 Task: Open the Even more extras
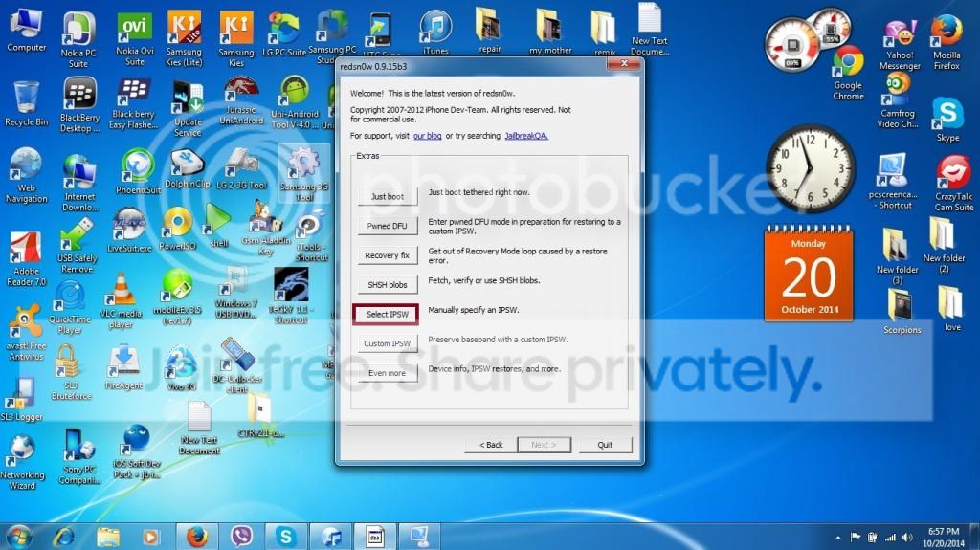click(388, 373)
